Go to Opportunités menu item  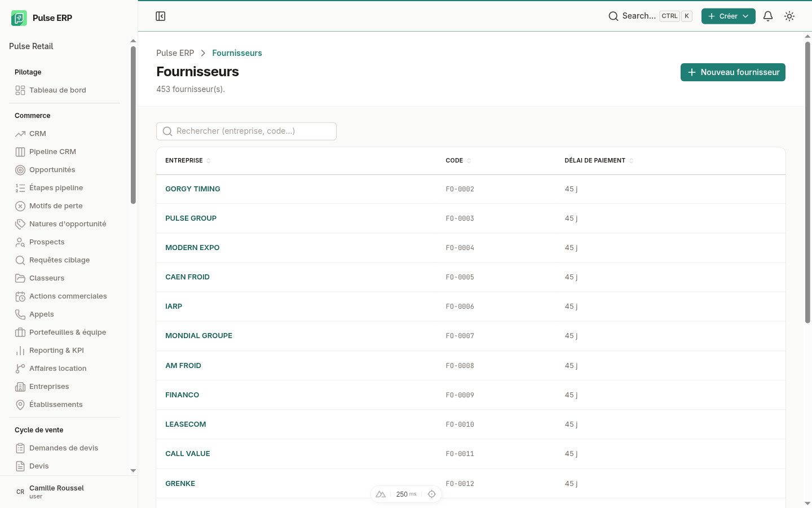(52, 170)
